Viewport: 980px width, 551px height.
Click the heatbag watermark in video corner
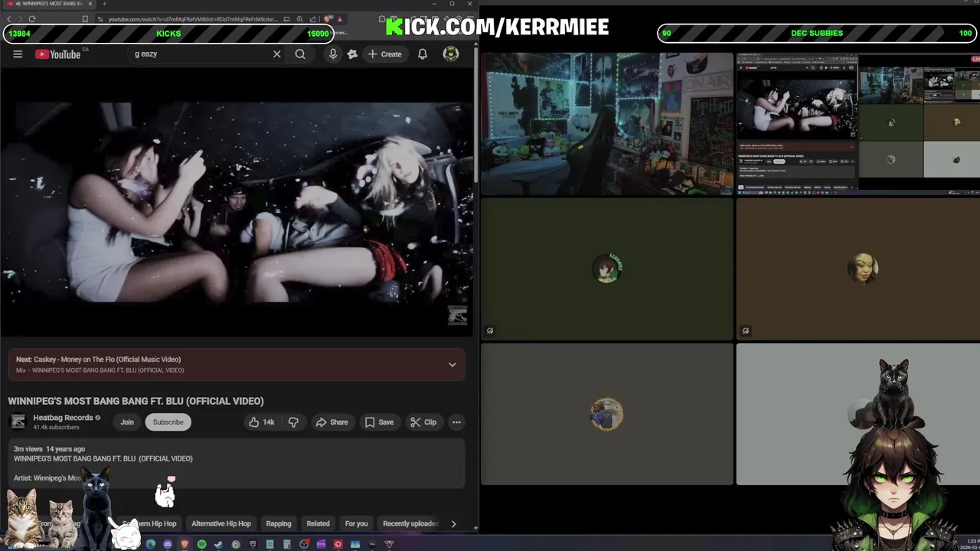coord(457,315)
